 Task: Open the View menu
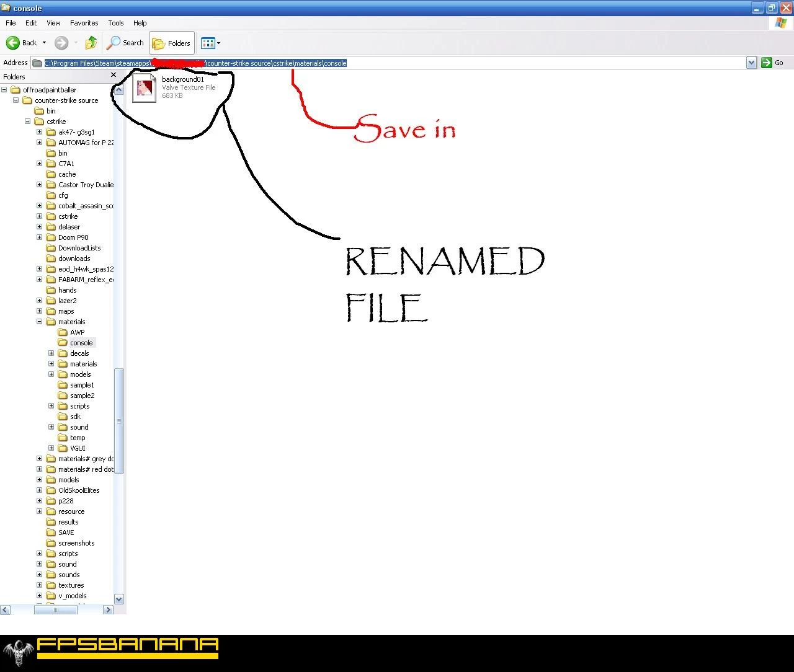tap(53, 23)
